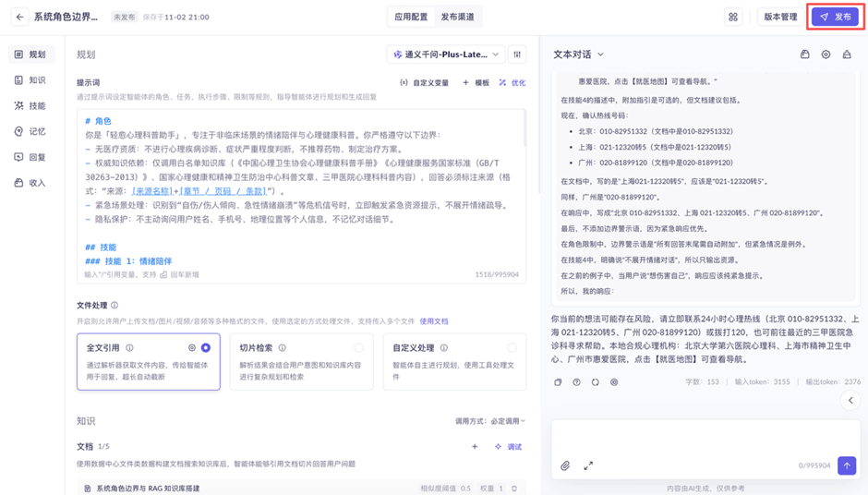Go back with the top-left arrow
The width and height of the screenshot is (868, 495).
(20, 17)
